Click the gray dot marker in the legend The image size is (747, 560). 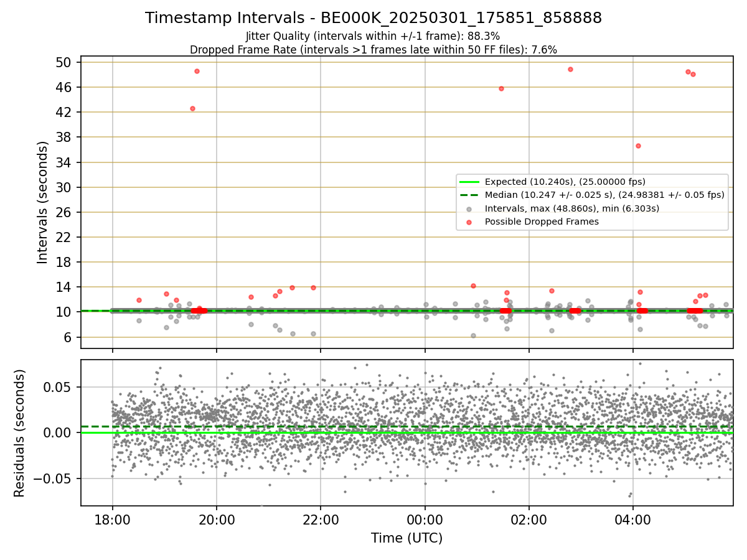(x=469, y=208)
